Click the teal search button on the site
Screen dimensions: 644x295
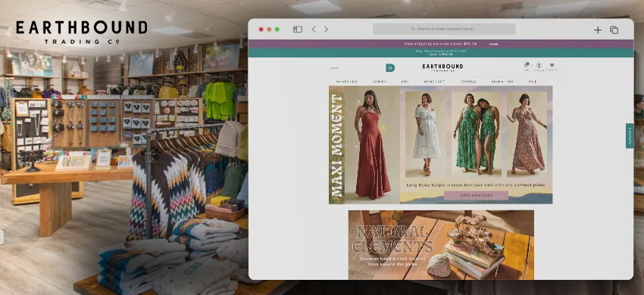(x=390, y=67)
